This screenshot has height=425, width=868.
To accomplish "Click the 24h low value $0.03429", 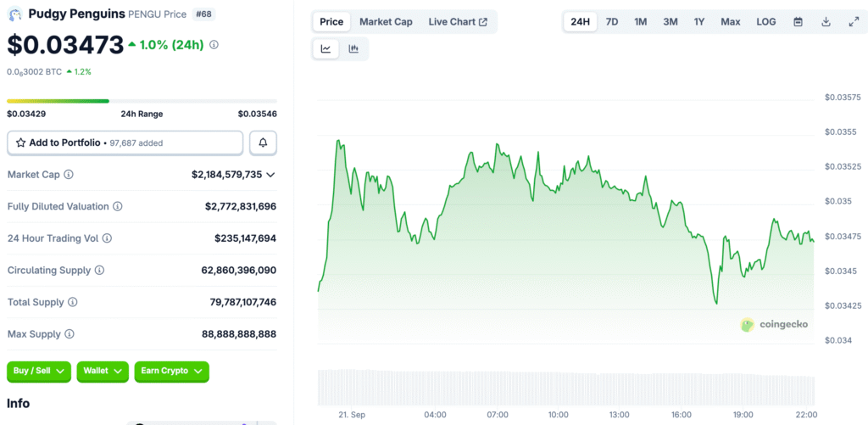I will [26, 115].
